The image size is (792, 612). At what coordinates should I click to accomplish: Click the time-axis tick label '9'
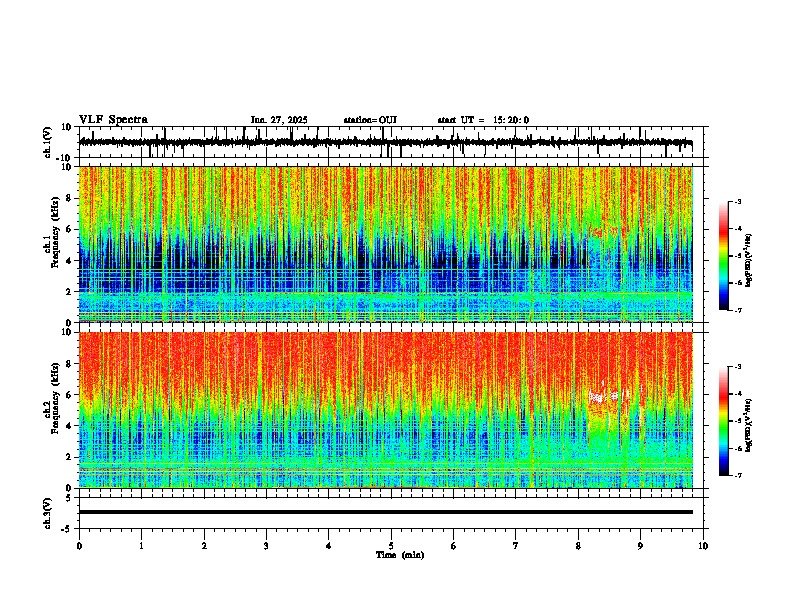click(640, 546)
